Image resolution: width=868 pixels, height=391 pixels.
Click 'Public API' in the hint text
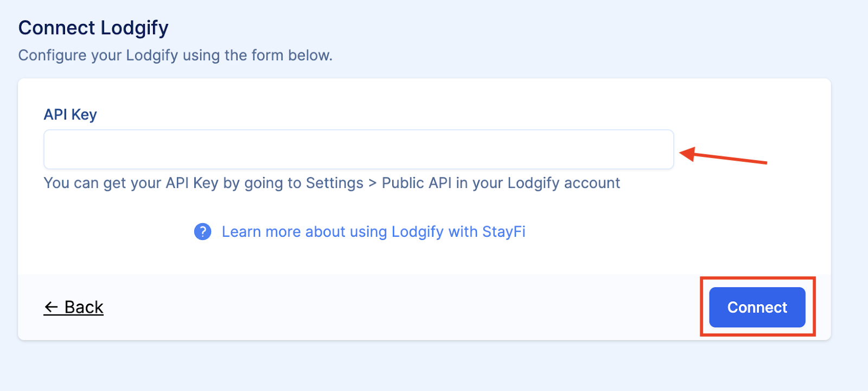pyautogui.click(x=417, y=184)
